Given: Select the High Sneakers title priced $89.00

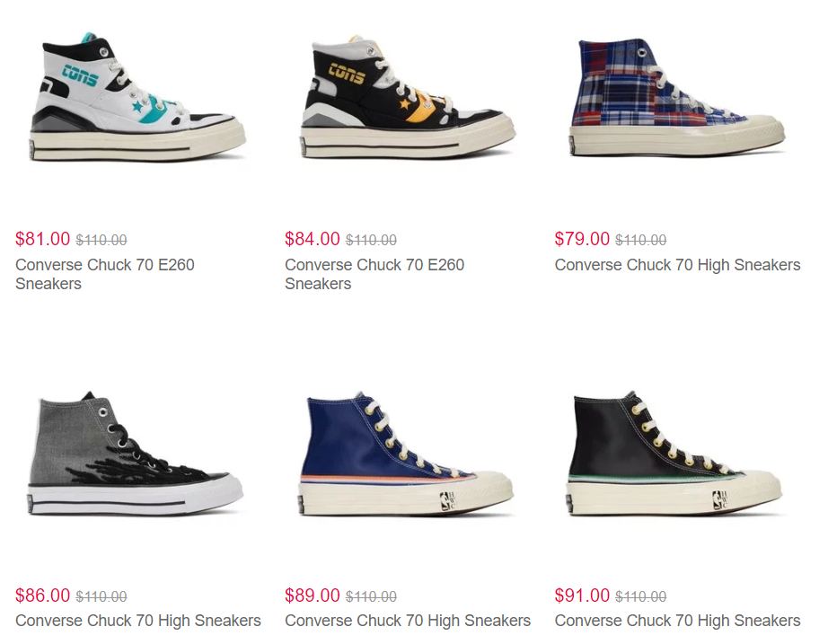Looking at the screenshot, I should coord(408,621).
